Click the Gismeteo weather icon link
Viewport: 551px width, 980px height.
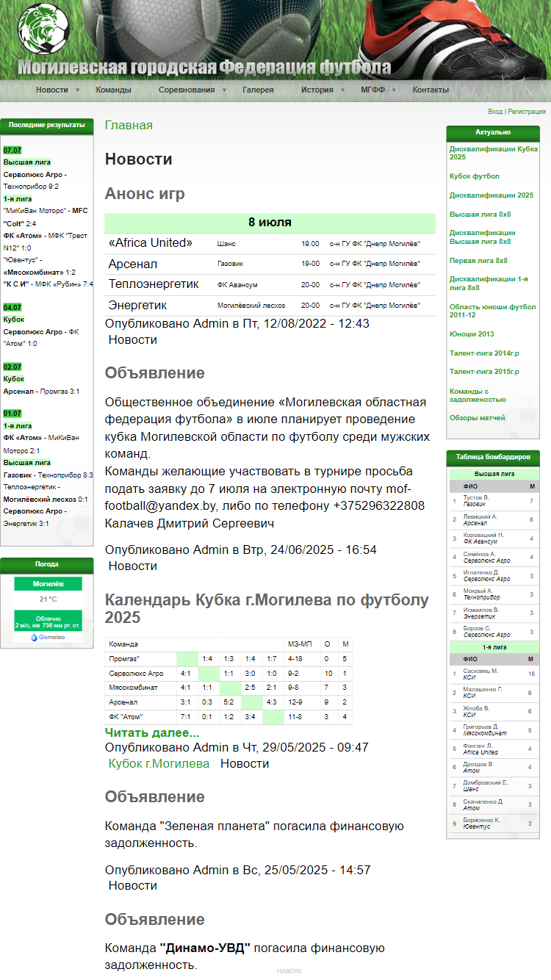coord(48,637)
